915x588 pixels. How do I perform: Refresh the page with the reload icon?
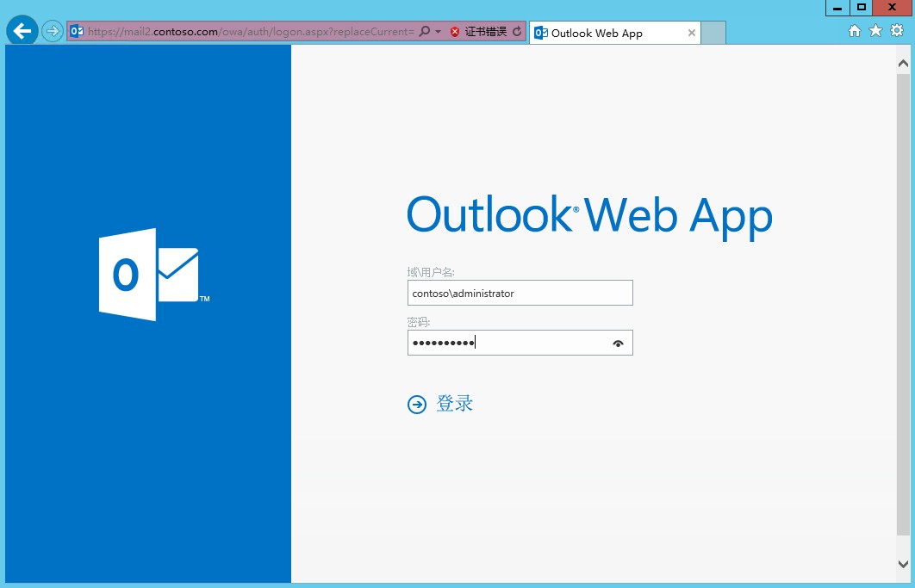[517, 32]
